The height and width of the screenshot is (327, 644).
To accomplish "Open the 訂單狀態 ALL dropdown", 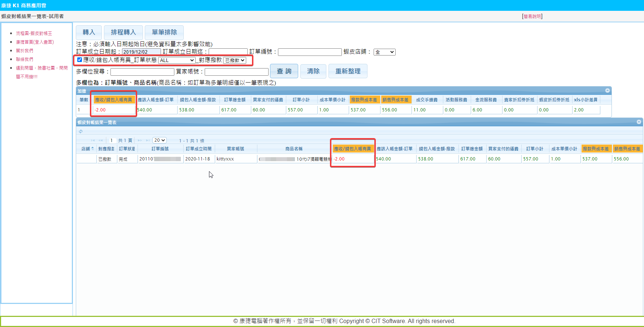I will pos(177,60).
